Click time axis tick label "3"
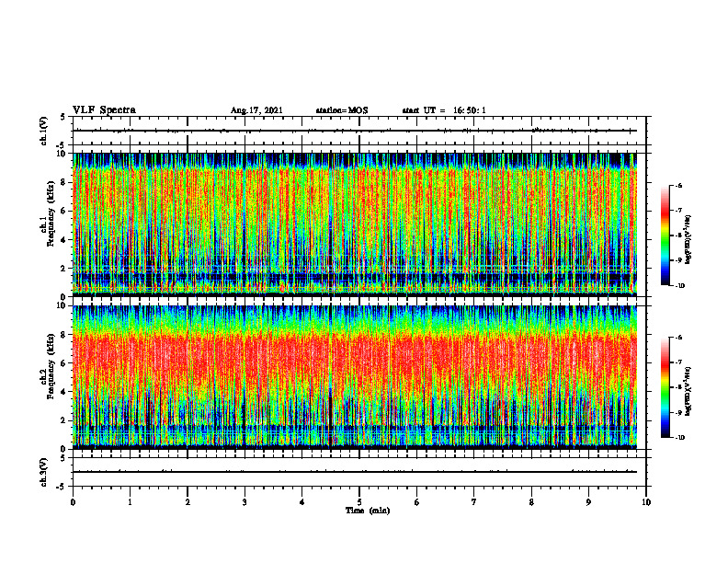Viewport: 728px width, 563px height. click(x=245, y=502)
